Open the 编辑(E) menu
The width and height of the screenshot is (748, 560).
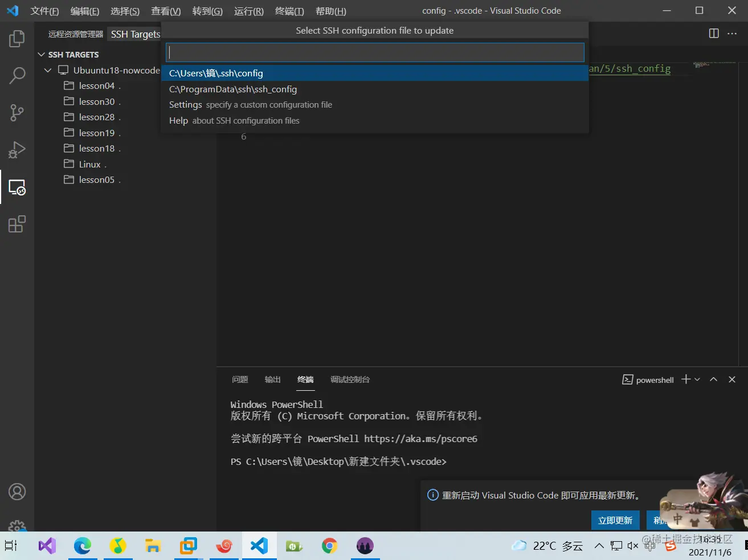pyautogui.click(x=85, y=11)
